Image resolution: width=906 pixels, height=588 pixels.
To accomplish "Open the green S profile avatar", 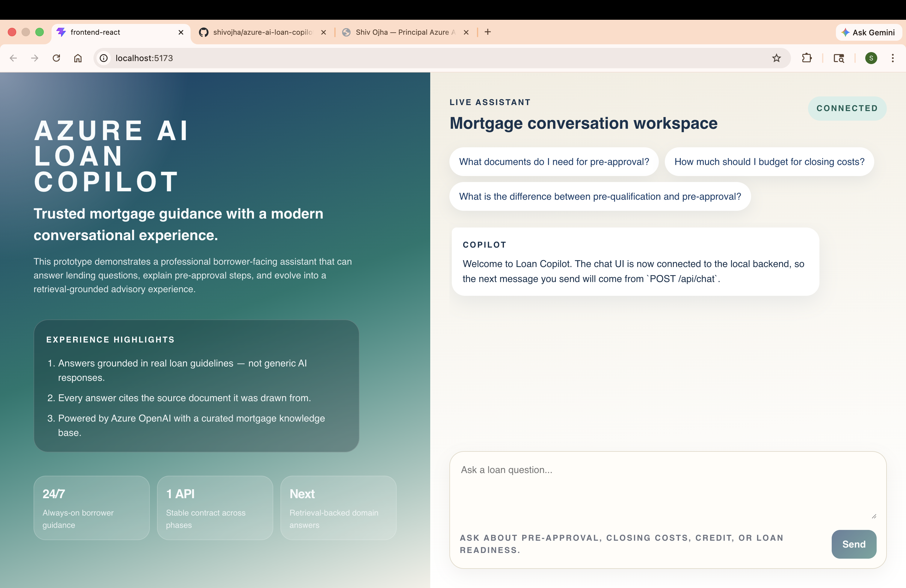I will pos(871,58).
